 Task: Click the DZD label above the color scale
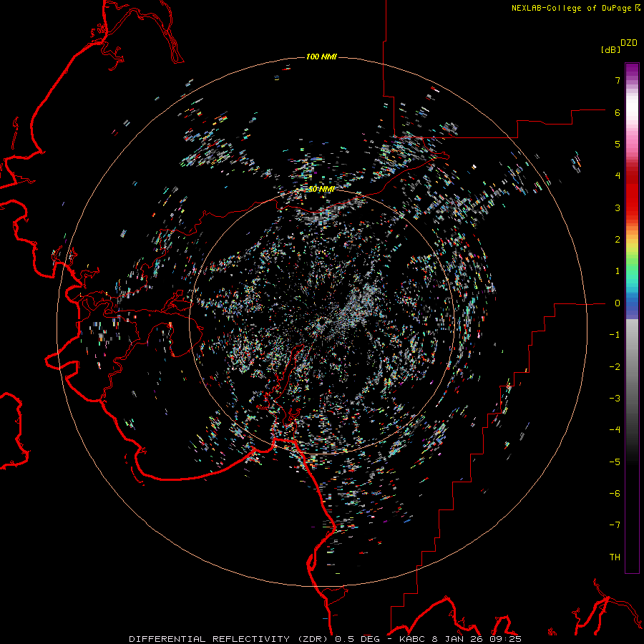[629, 43]
